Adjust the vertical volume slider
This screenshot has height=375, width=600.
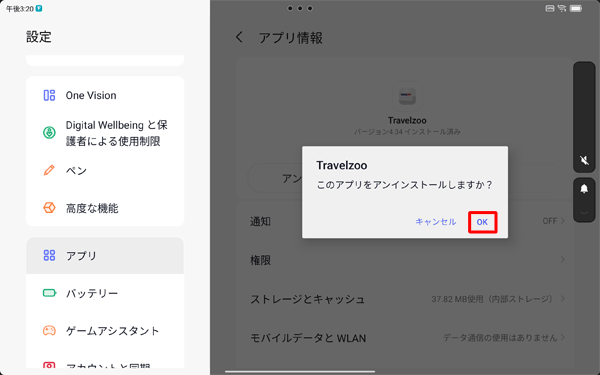pos(584,117)
